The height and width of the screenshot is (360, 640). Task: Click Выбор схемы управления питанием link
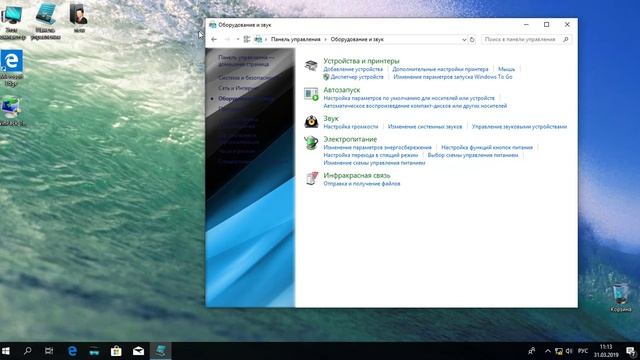coord(473,155)
